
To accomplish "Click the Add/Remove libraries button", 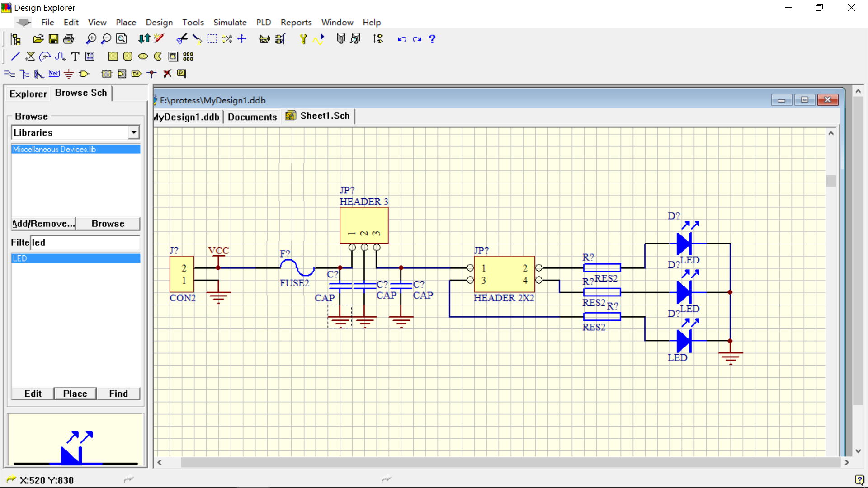I will click(42, 223).
